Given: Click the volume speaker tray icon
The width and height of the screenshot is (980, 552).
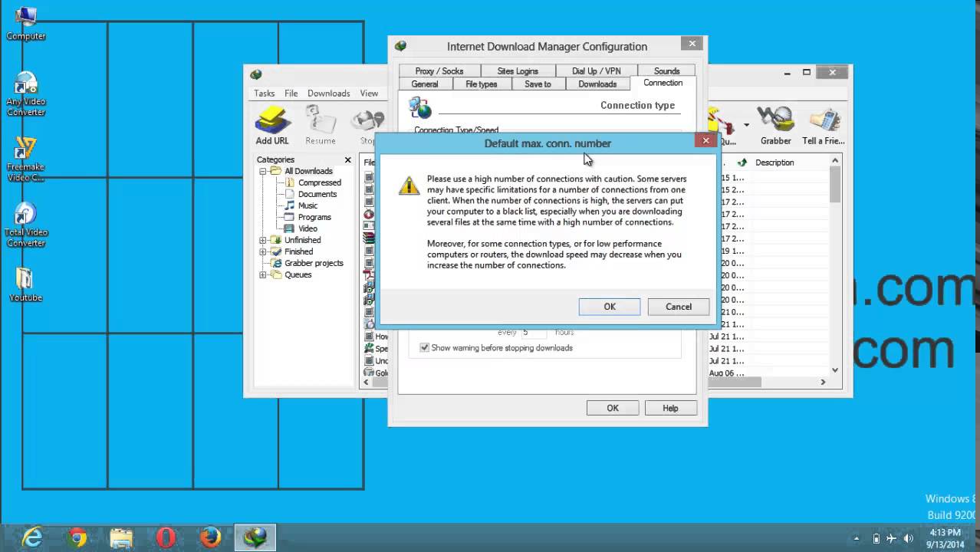Looking at the screenshot, I should [909, 538].
